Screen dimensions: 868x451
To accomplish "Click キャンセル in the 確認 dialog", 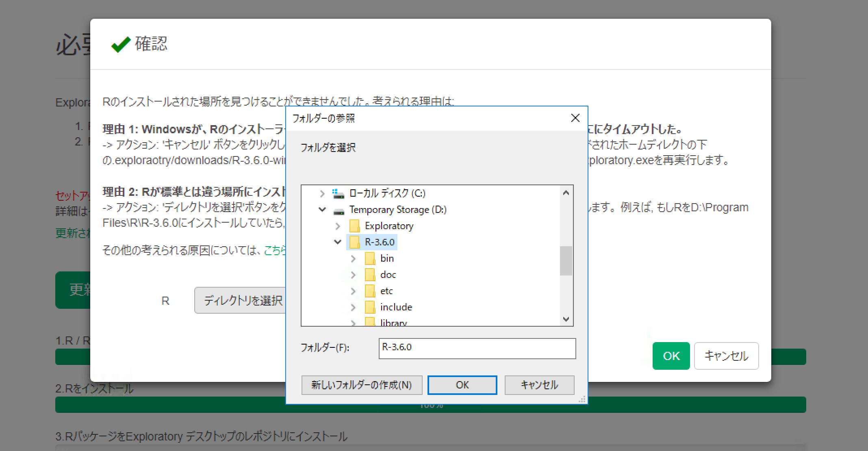I will (726, 356).
